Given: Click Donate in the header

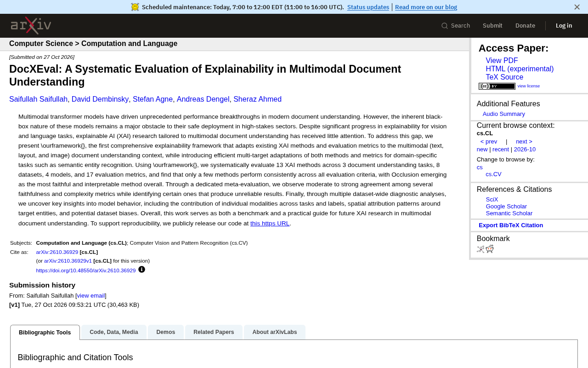Looking at the screenshot, I should point(525,26).
